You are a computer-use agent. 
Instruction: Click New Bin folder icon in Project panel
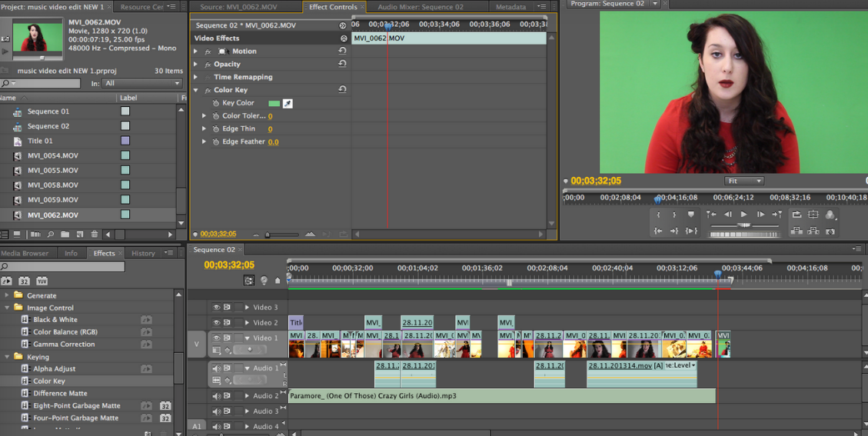65,235
